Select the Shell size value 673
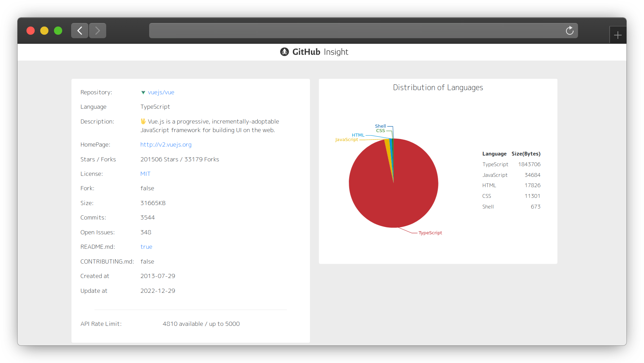The width and height of the screenshot is (644, 363). pyautogui.click(x=535, y=206)
